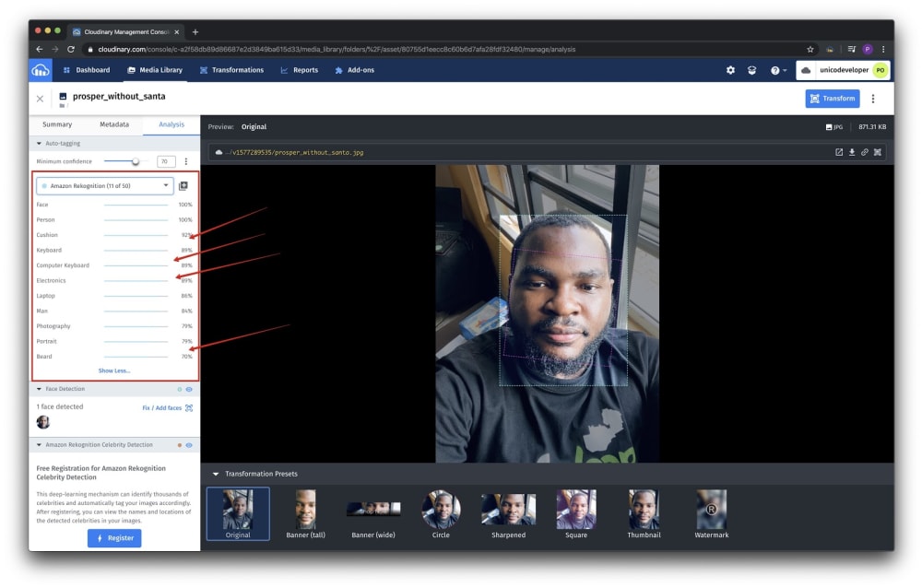Toggle Celebrity Detection eye visibility
Image resolution: width=922 pixels, height=588 pixels.
189,445
